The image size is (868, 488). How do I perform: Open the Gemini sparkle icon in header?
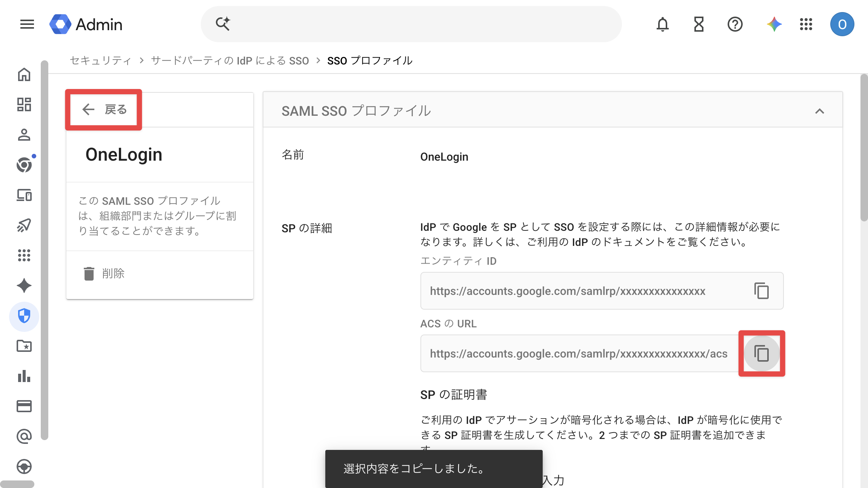(774, 25)
